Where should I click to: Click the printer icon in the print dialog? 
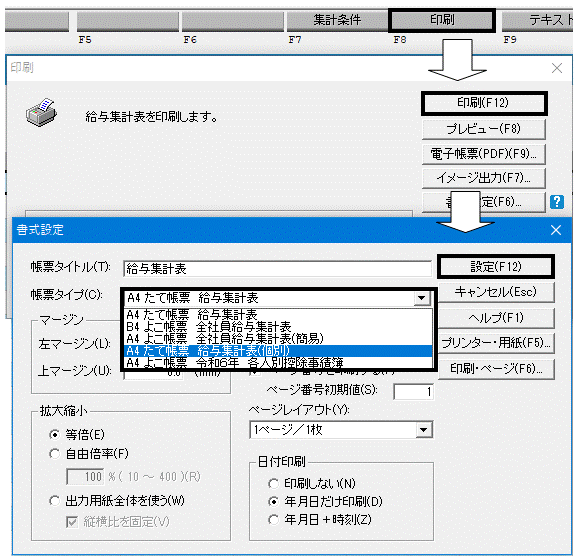click(x=41, y=112)
